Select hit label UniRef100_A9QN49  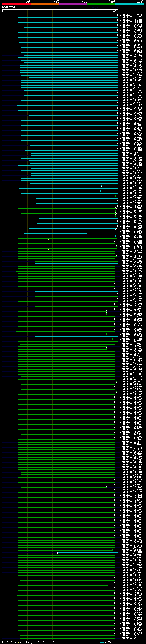[x=131, y=218]
